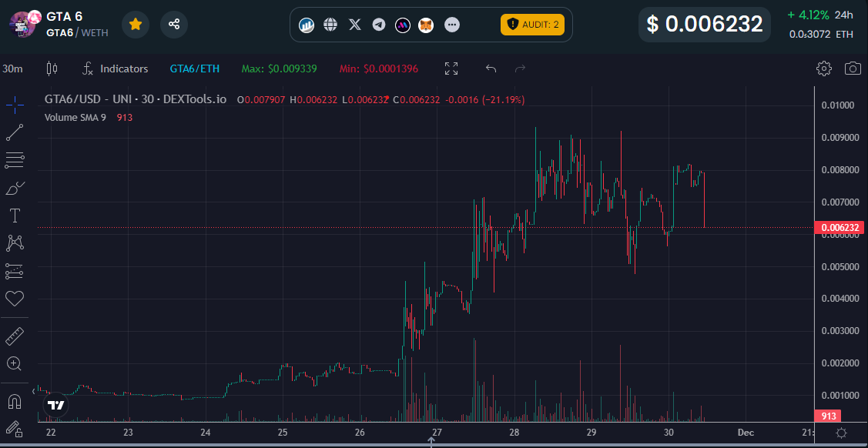Select the XABCD pattern tool
This screenshot has width=868, height=448.
15,242
